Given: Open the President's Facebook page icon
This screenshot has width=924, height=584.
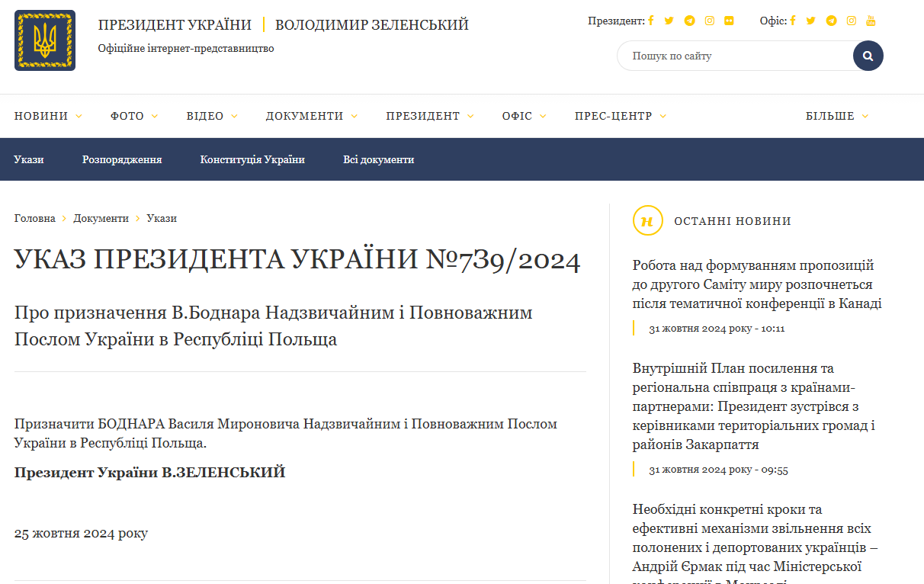Looking at the screenshot, I should [x=651, y=21].
